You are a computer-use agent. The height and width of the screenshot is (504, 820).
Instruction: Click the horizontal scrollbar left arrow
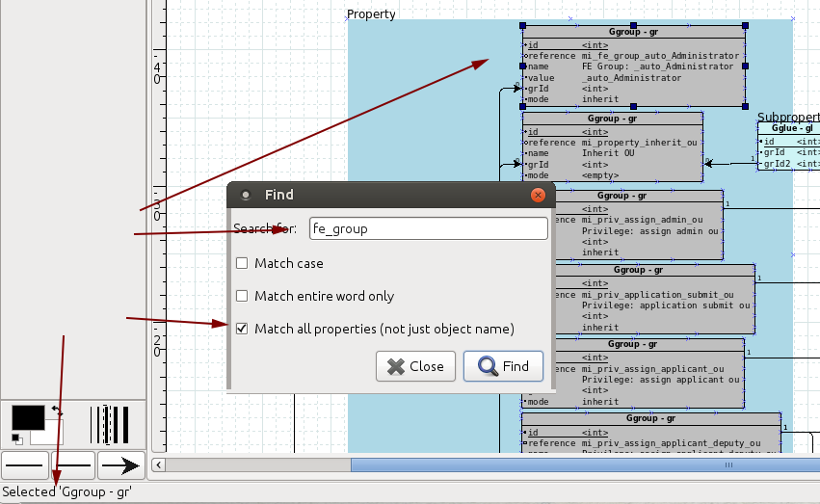(159, 464)
